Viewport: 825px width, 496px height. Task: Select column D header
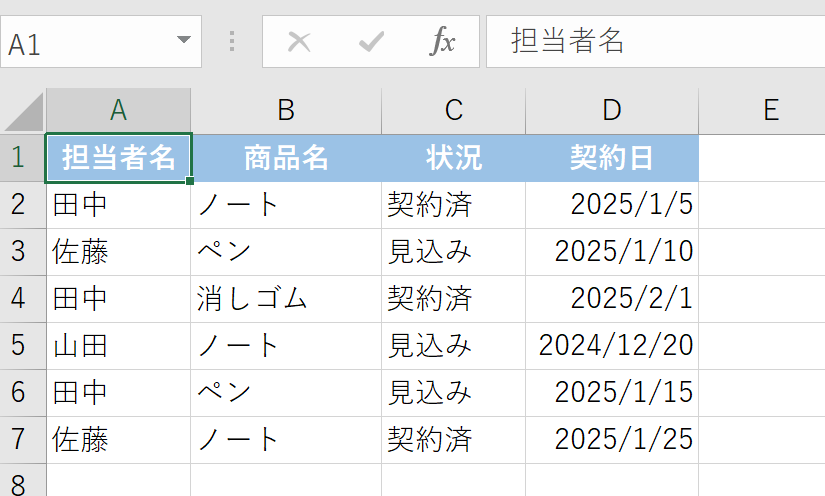coord(612,111)
